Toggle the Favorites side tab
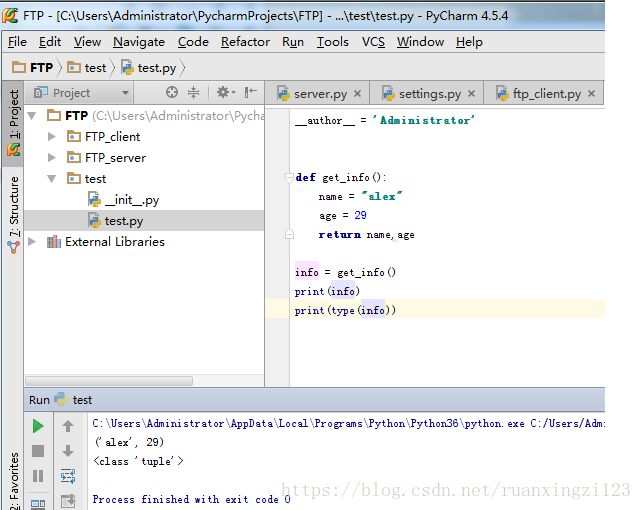Viewport: 642px width, 510px height. click(x=13, y=481)
